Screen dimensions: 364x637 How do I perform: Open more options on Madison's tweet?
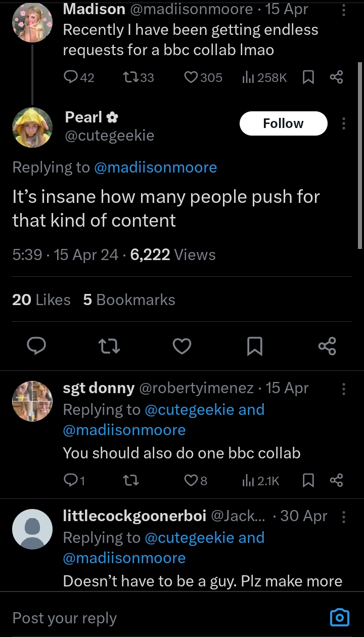click(x=343, y=10)
